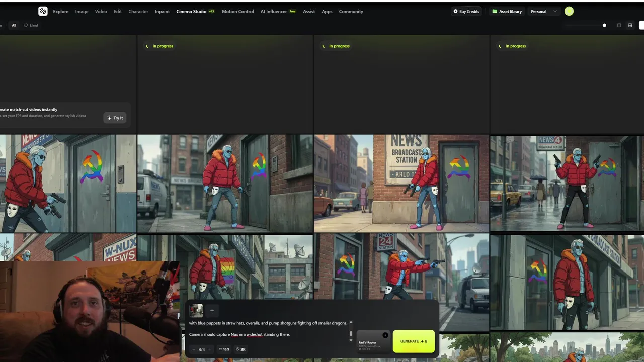644x362 pixels.
Task: Click the reference image thumbnail in prompt box
Action: tap(196, 310)
